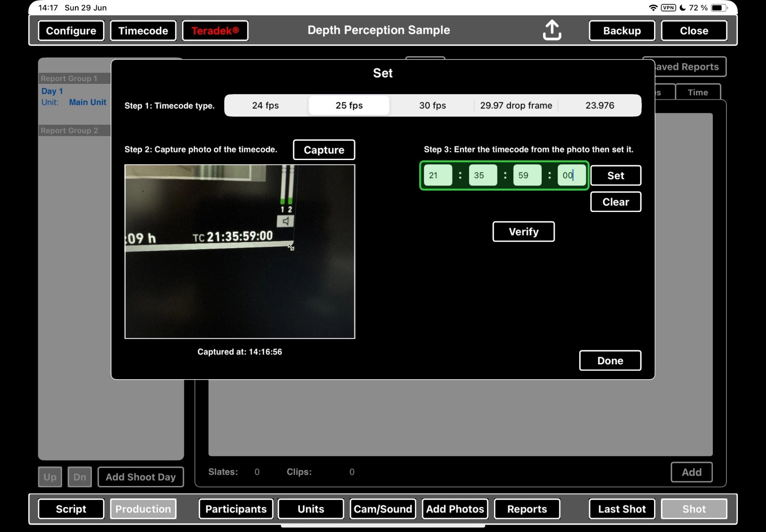Select the Report Group 1 header

click(74, 78)
